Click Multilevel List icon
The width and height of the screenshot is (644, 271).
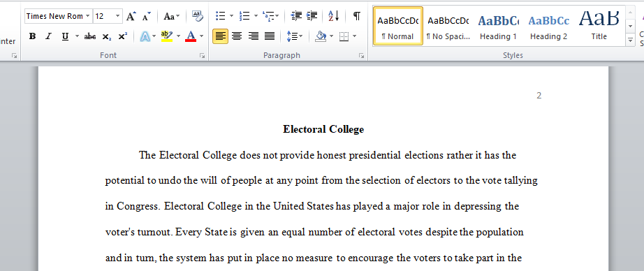click(x=268, y=16)
